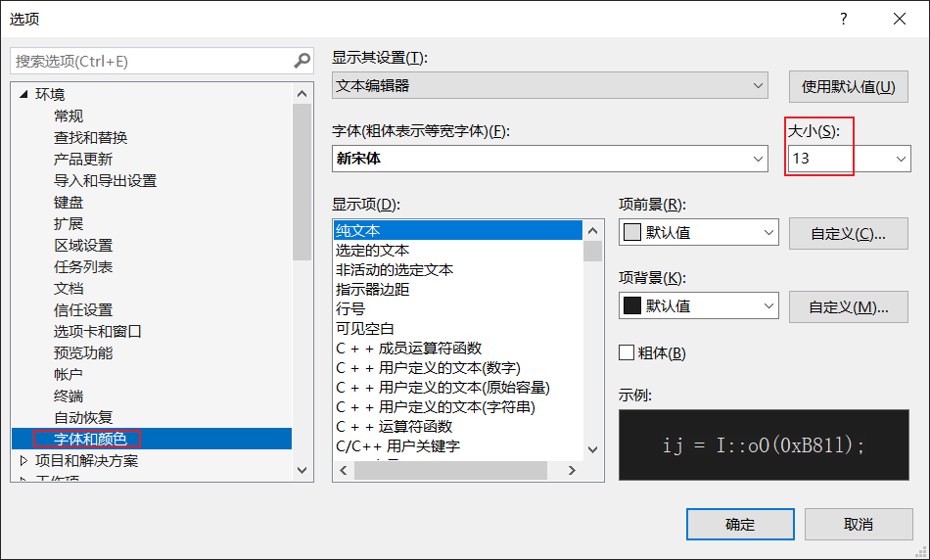The image size is (930, 560).
Task: Open 扩展 settings
Action: pos(69,223)
